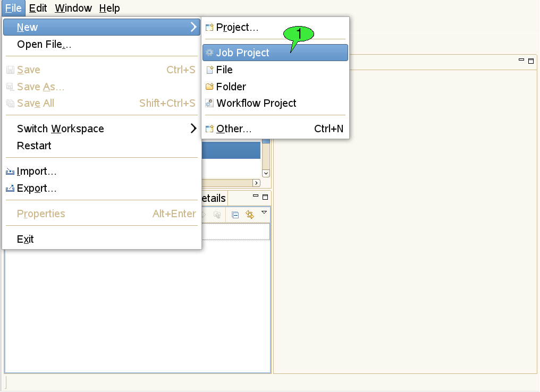Screen dimensions: 540x392
Task: Choose Job Project from New submenu
Action: coord(242,53)
